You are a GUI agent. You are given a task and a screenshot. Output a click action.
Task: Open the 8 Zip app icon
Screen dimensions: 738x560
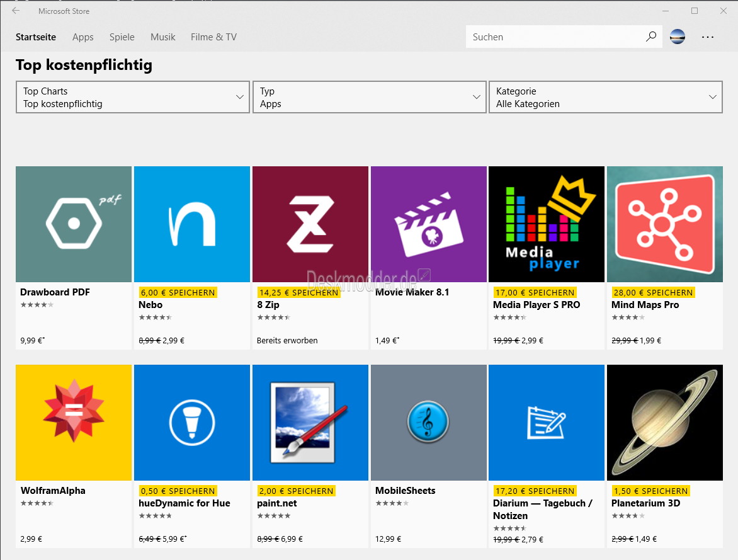310,224
